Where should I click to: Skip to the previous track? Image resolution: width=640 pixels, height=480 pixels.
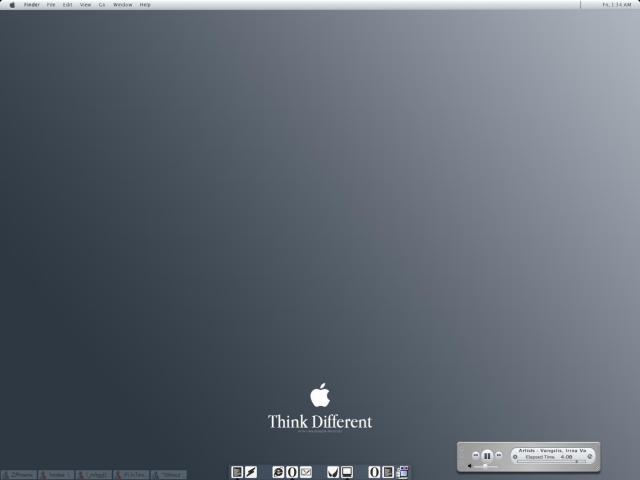pos(476,455)
